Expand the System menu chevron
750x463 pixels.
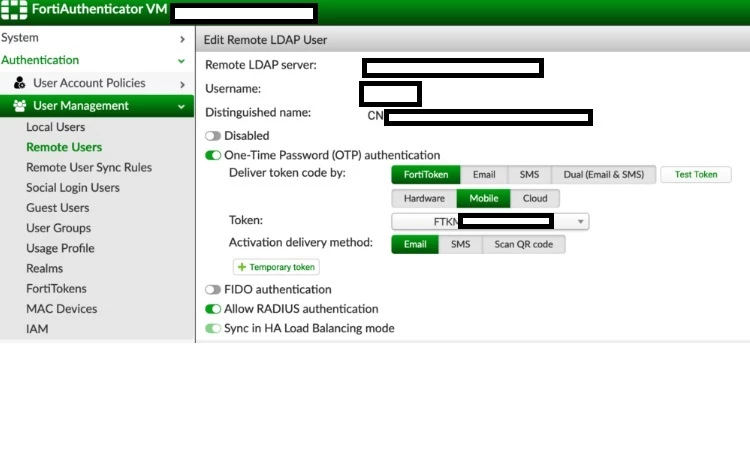coord(182,39)
